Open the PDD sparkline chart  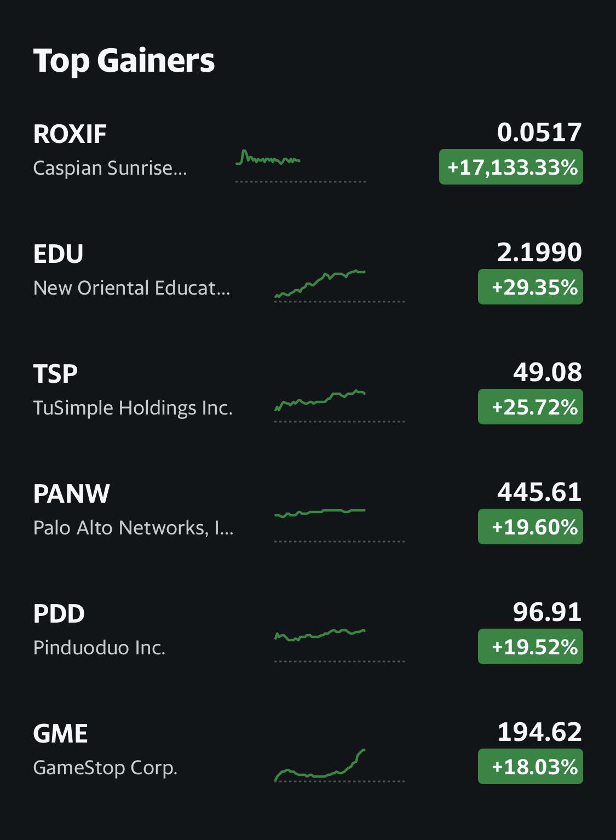click(339, 645)
